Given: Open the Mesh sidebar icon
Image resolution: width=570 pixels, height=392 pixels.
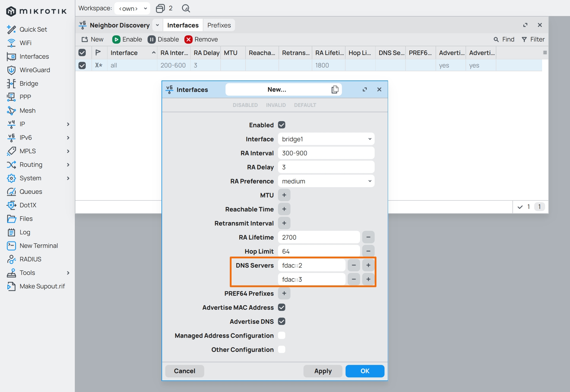Looking at the screenshot, I should 11,110.
